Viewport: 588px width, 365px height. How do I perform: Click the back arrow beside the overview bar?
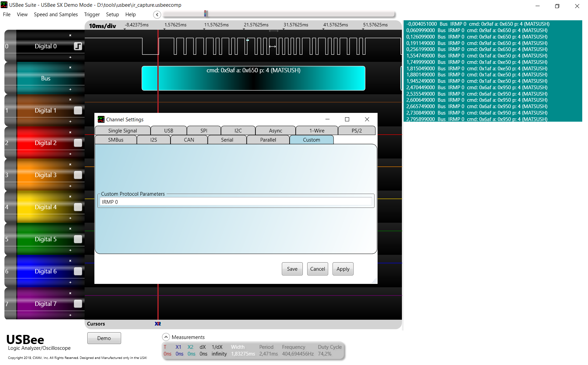click(x=157, y=15)
